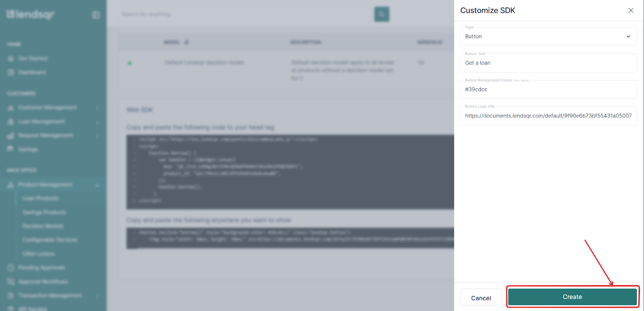Expand Request Management menu
This screenshot has width=644, height=311.
click(53, 136)
